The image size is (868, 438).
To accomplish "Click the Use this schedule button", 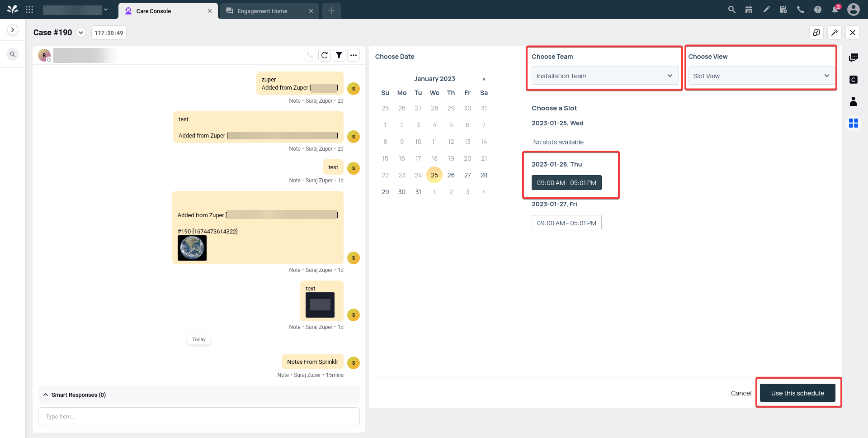I will 797,393.
